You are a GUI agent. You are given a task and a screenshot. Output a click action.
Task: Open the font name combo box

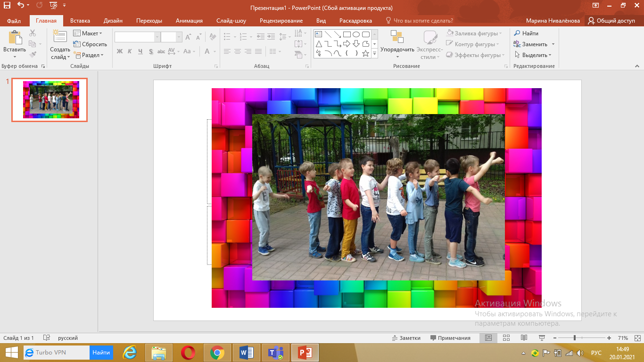click(138, 37)
